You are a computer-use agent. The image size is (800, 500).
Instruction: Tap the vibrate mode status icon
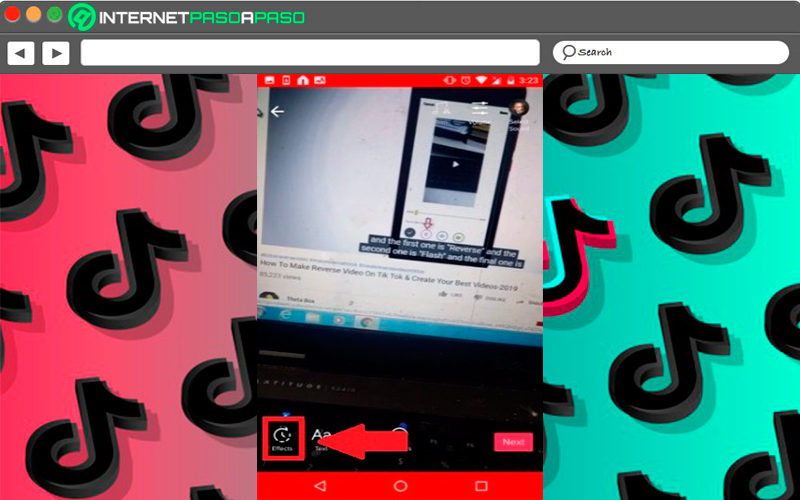point(450,80)
